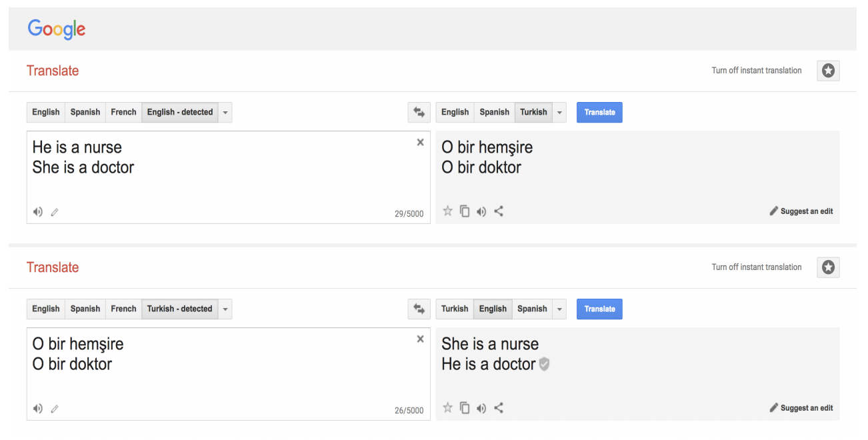
Task: Share the bottom English translation
Action: click(499, 408)
